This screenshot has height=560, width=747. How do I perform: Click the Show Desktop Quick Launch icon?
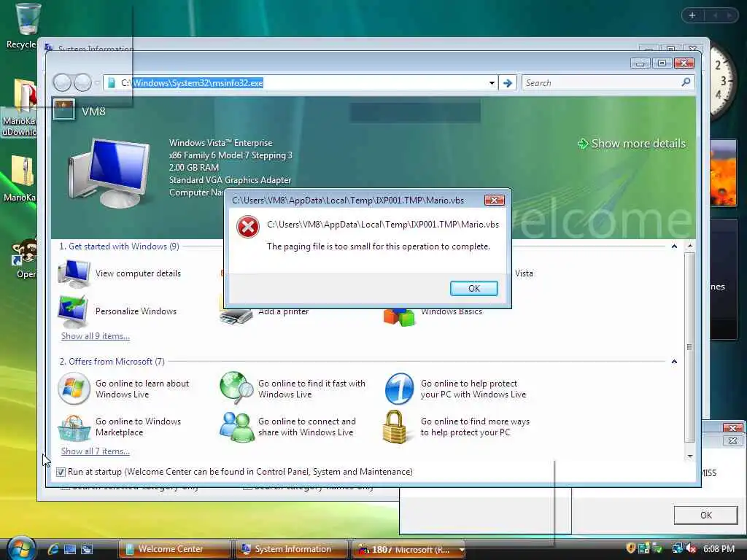click(x=70, y=549)
